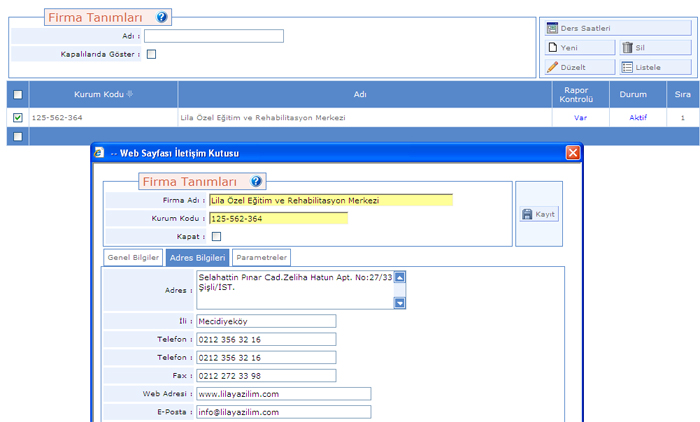Click down arrow of Adres text area scrollbar

400,303
